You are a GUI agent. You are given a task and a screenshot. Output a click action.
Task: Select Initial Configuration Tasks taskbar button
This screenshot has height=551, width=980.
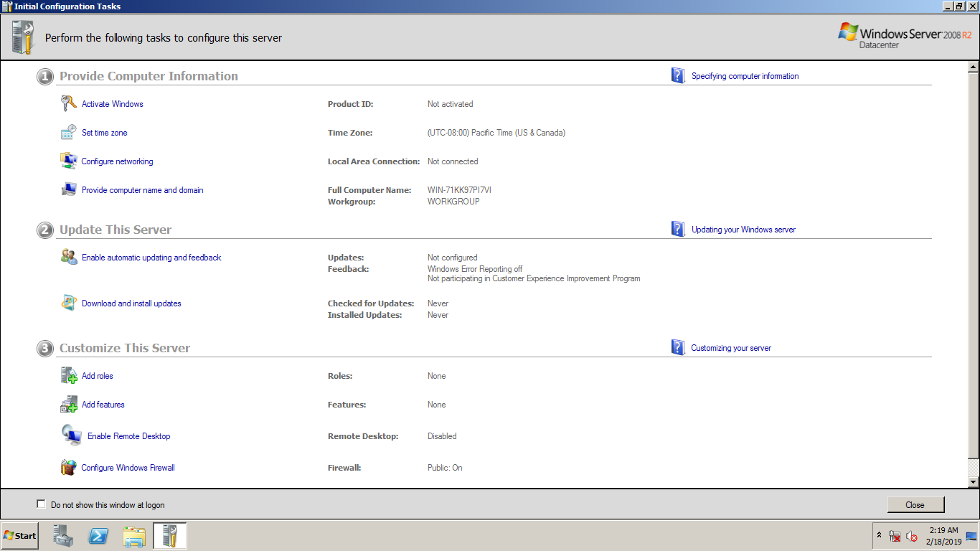170,536
